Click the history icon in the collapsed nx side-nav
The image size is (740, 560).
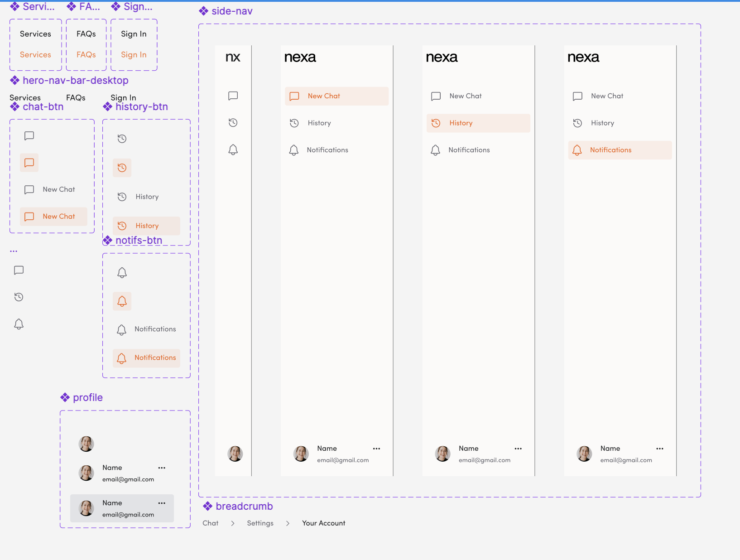(233, 123)
